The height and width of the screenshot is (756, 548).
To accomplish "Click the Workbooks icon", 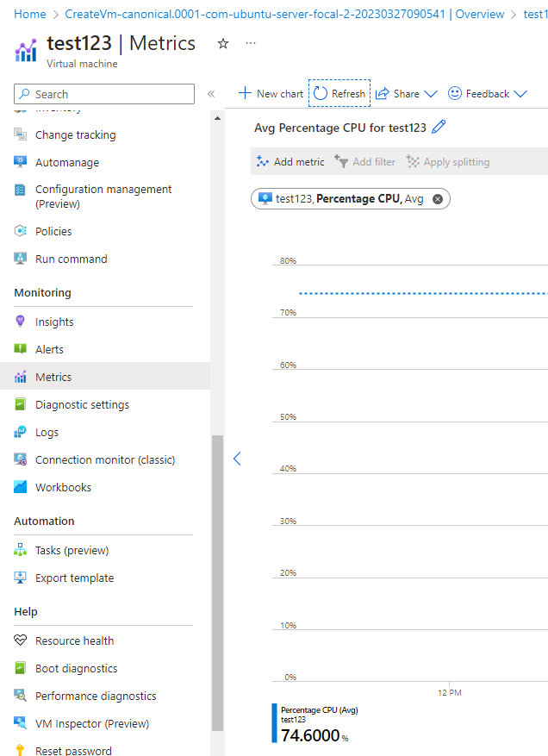I will (20, 486).
